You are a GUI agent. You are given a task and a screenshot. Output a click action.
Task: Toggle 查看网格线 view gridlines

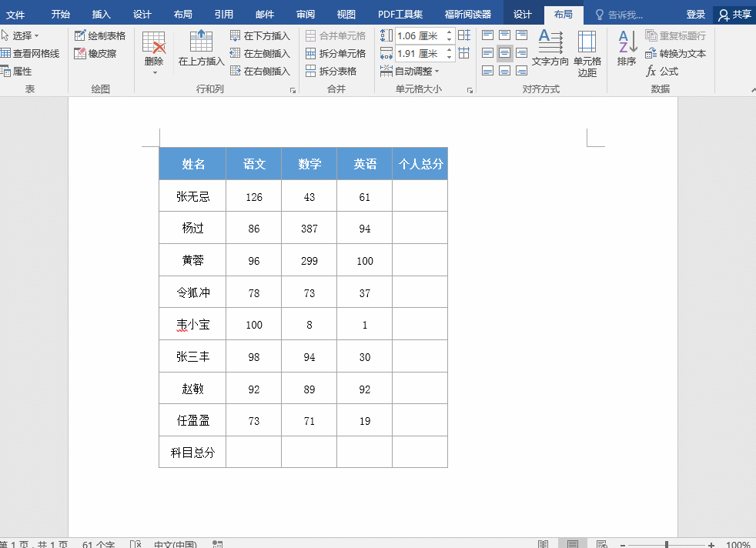29,53
